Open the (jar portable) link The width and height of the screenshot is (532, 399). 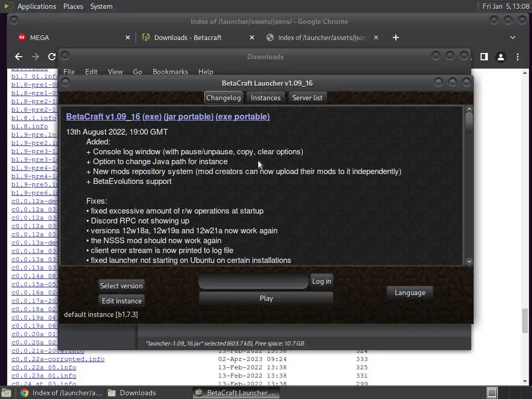pos(188,116)
